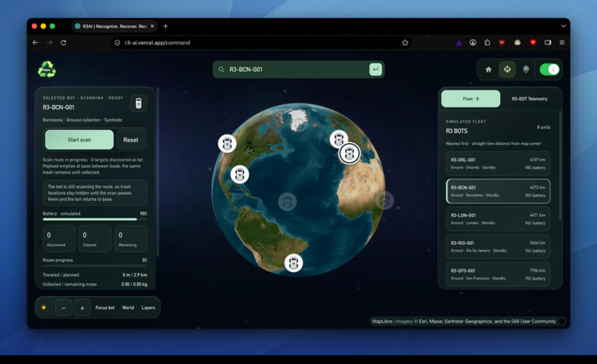Click the R3-BCN-G01 search field
This screenshot has width=597, height=364.
pos(297,70)
